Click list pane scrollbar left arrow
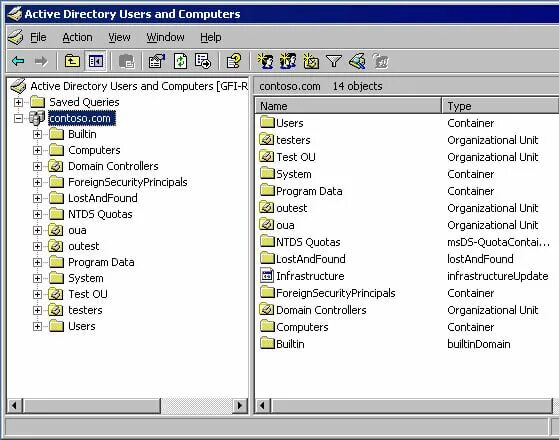Viewport: 559px width, 440px height. pos(263,406)
